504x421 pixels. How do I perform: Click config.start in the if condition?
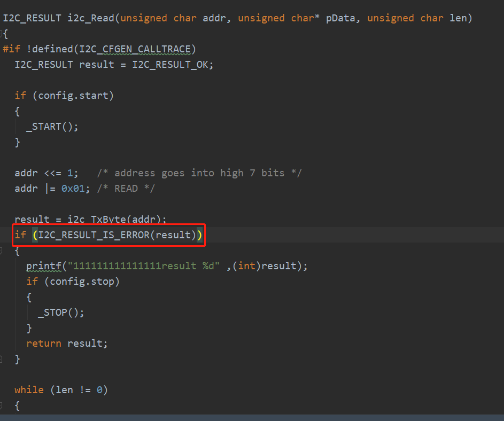73,96
